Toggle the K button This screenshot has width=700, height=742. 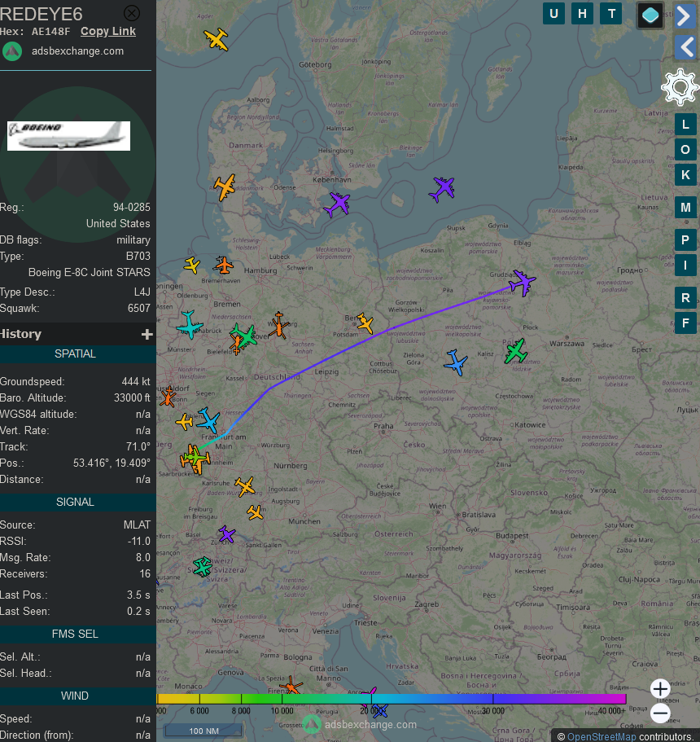click(x=685, y=175)
